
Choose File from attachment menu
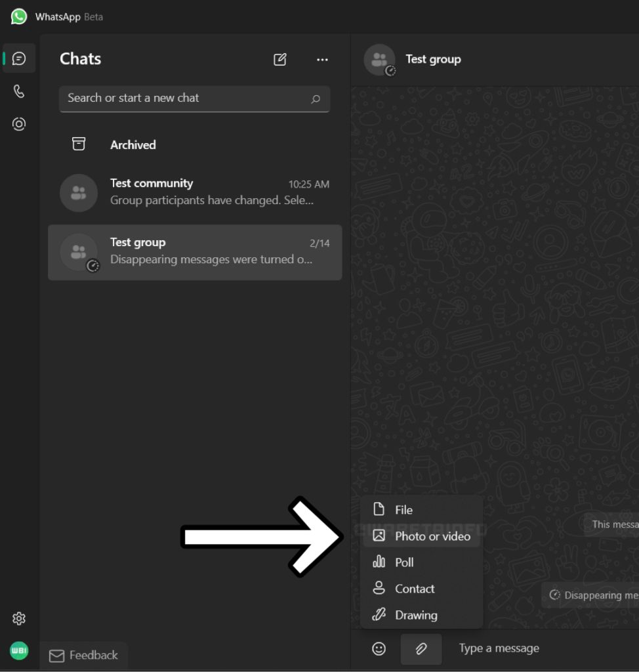(x=422, y=509)
